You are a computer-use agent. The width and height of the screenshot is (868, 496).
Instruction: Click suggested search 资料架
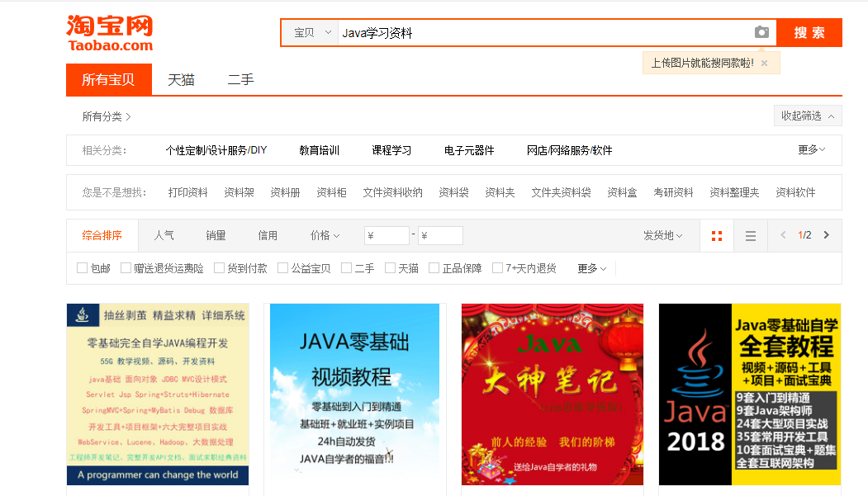(x=240, y=192)
